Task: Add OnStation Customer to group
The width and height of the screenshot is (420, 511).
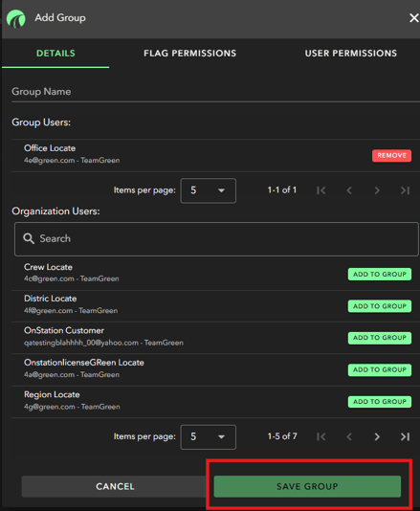Action: [380, 338]
